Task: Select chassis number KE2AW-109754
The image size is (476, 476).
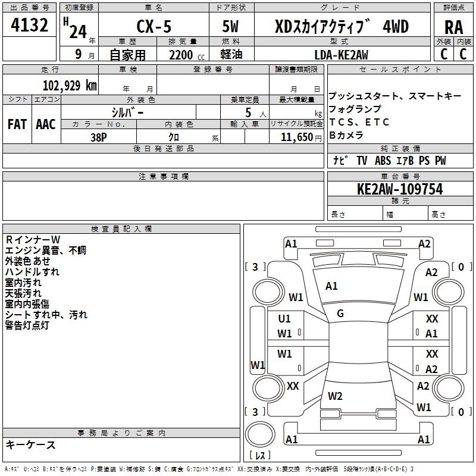Action: [x=400, y=189]
